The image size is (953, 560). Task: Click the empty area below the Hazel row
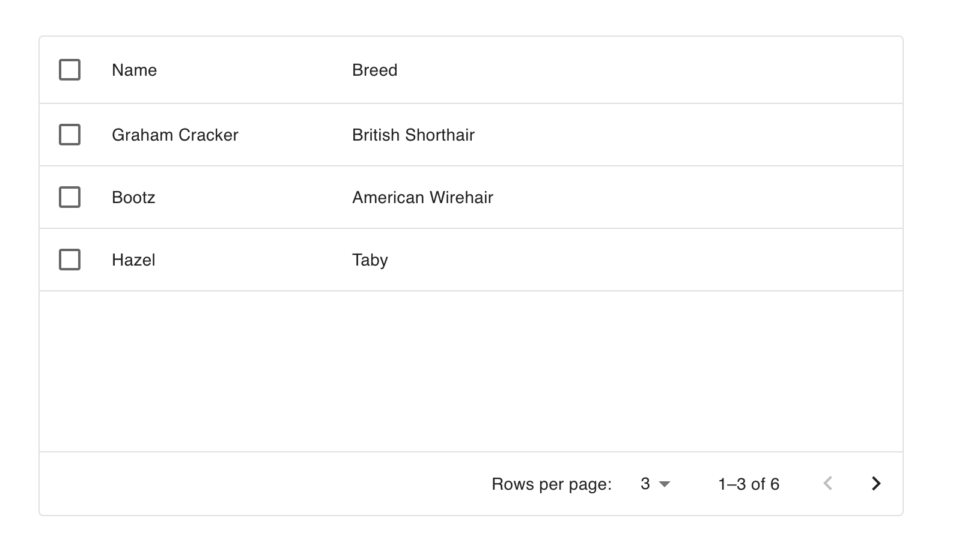471,371
